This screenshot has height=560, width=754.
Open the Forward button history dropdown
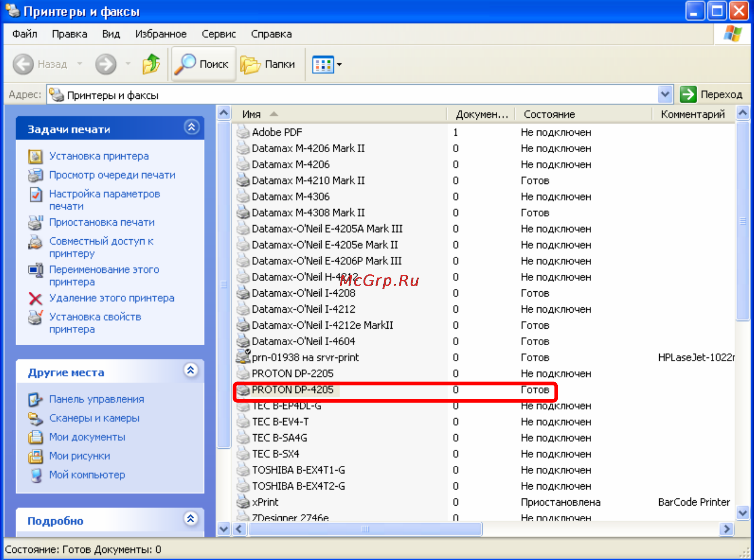coord(128,64)
